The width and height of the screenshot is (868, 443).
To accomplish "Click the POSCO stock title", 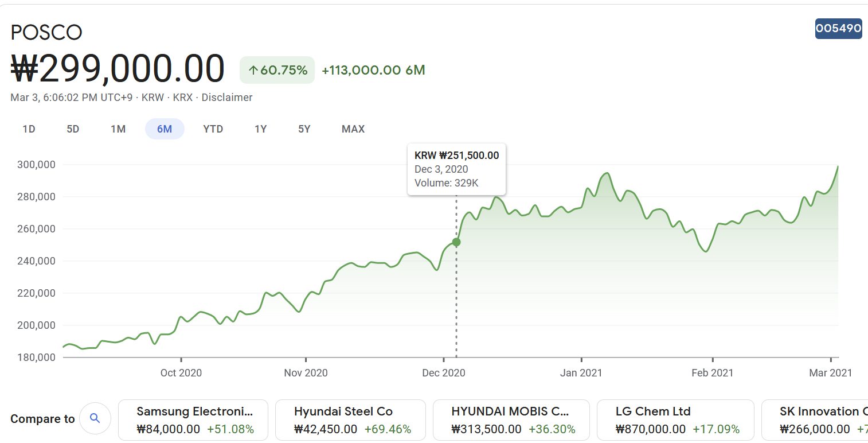I will pos(46,33).
